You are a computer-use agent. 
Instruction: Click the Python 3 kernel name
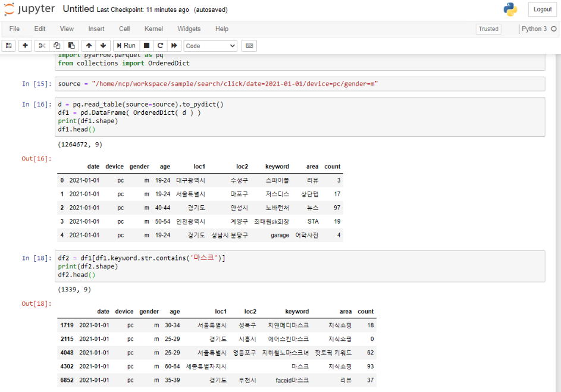click(x=534, y=29)
